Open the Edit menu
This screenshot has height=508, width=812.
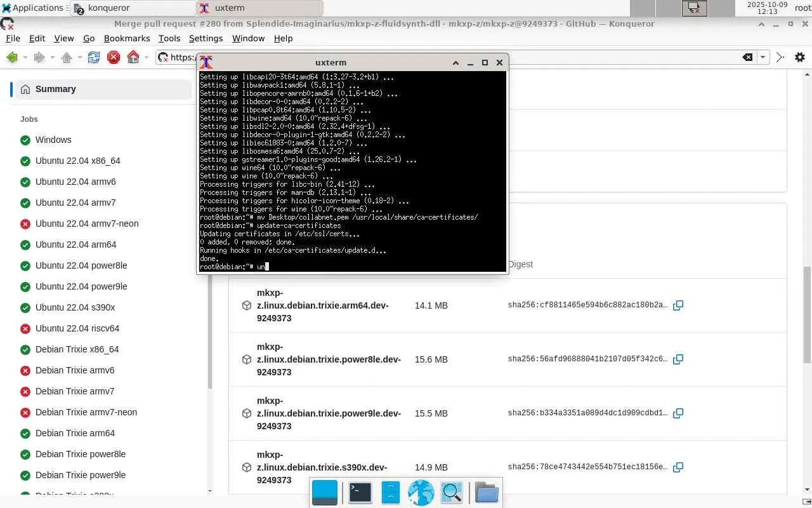pos(37,38)
